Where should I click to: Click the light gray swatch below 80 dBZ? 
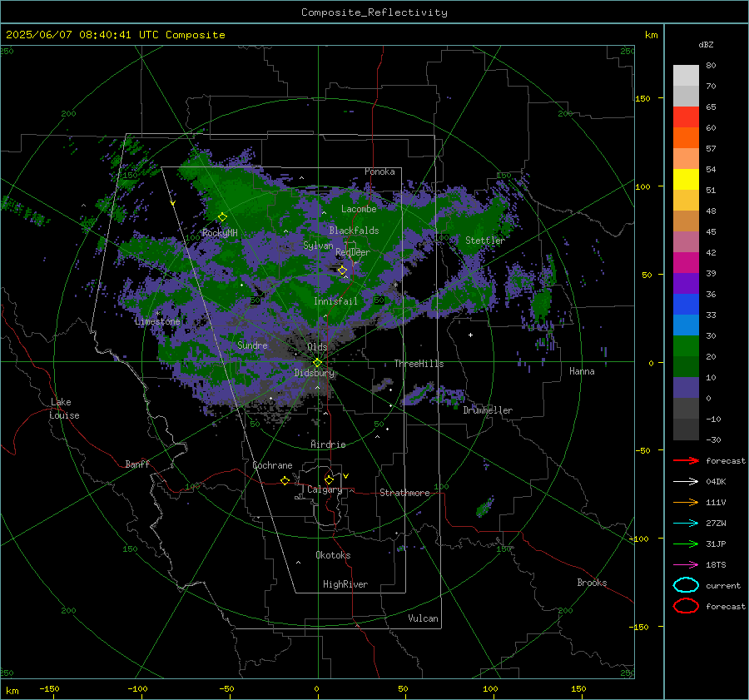[x=686, y=76]
